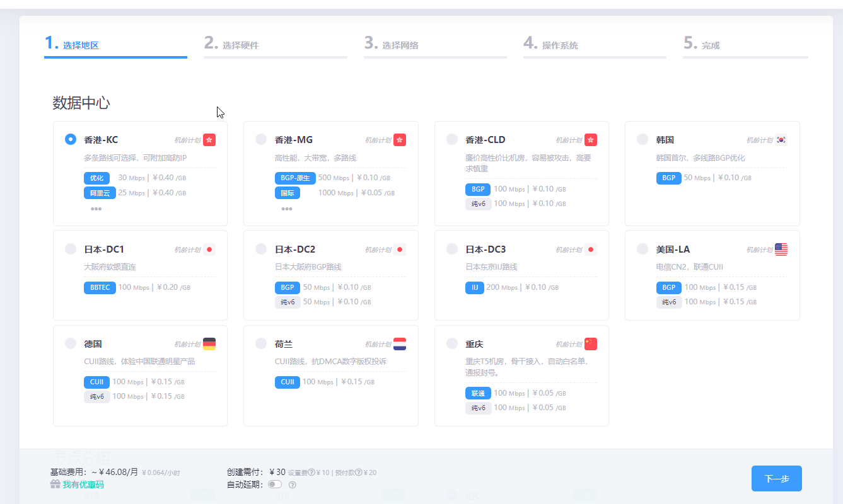Expand more routes under 香港-KC
The image size is (843, 504).
pos(96,209)
